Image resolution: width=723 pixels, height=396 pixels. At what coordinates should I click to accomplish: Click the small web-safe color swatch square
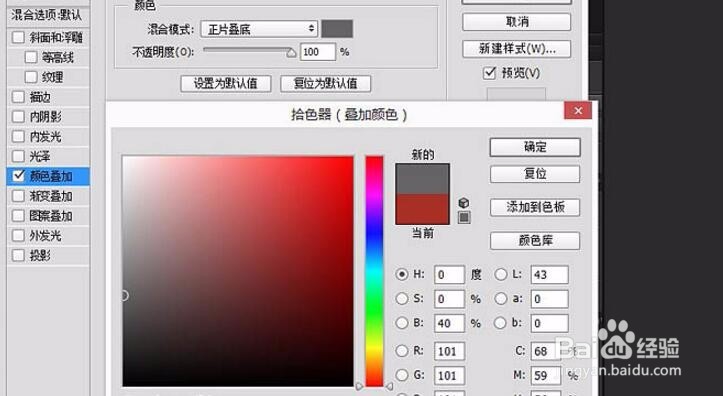pos(464,217)
